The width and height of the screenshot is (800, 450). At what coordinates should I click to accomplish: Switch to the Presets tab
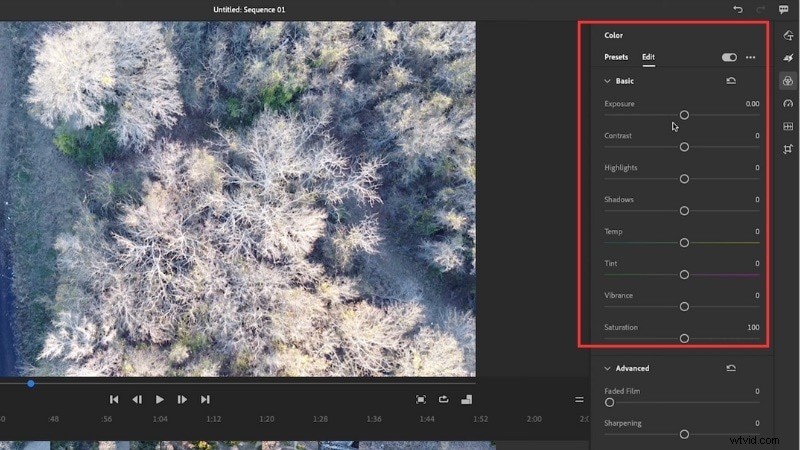pos(616,57)
